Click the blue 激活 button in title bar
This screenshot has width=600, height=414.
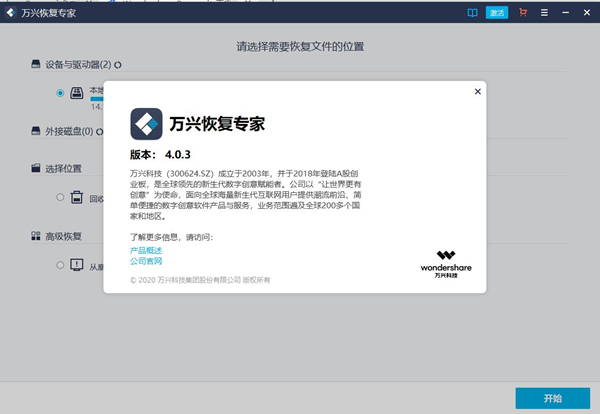tap(497, 13)
